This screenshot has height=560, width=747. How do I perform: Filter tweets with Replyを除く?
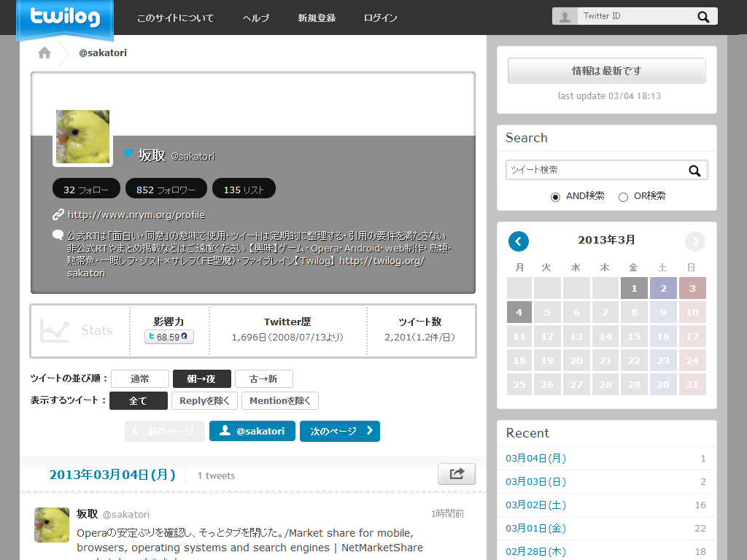pos(204,400)
